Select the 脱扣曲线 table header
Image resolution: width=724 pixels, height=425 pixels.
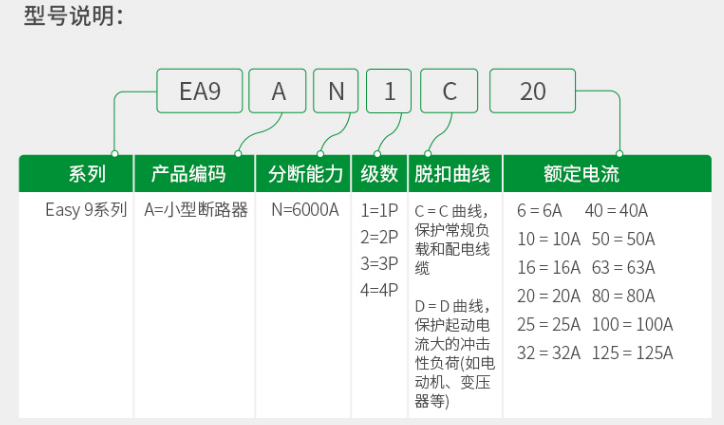tap(455, 174)
